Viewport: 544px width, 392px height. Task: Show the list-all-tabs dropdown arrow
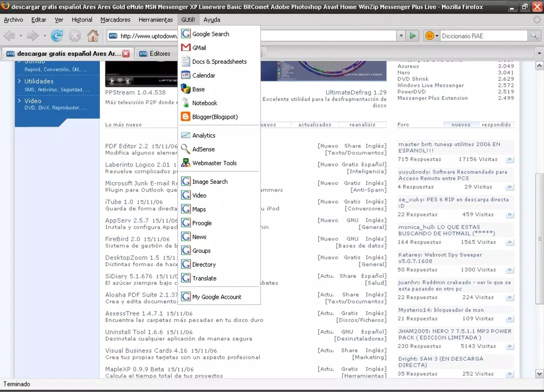[x=539, y=53]
